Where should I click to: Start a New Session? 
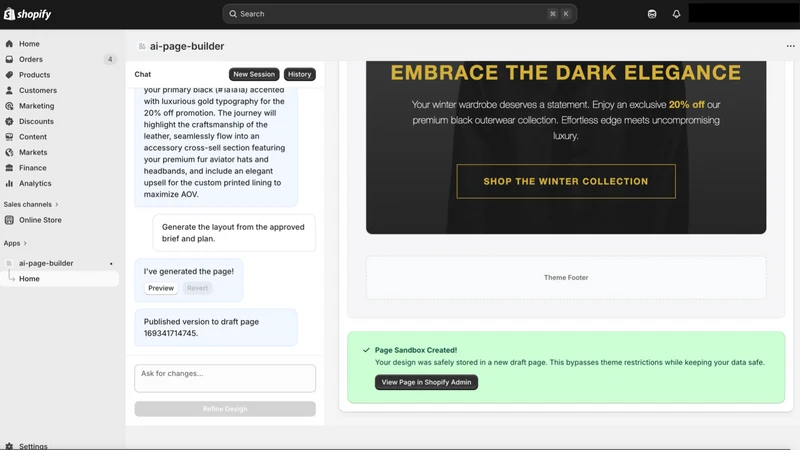254,74
